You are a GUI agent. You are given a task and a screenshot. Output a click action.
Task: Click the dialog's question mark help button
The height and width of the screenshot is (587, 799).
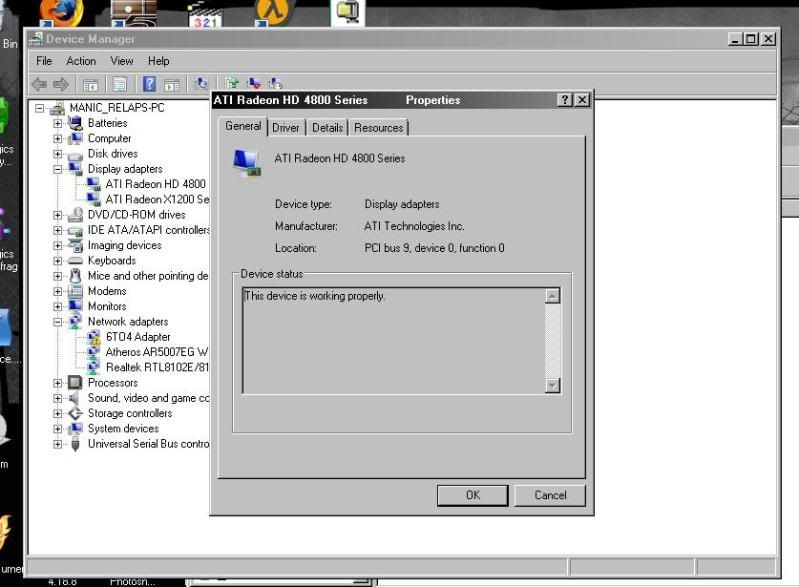click(565, 100)
